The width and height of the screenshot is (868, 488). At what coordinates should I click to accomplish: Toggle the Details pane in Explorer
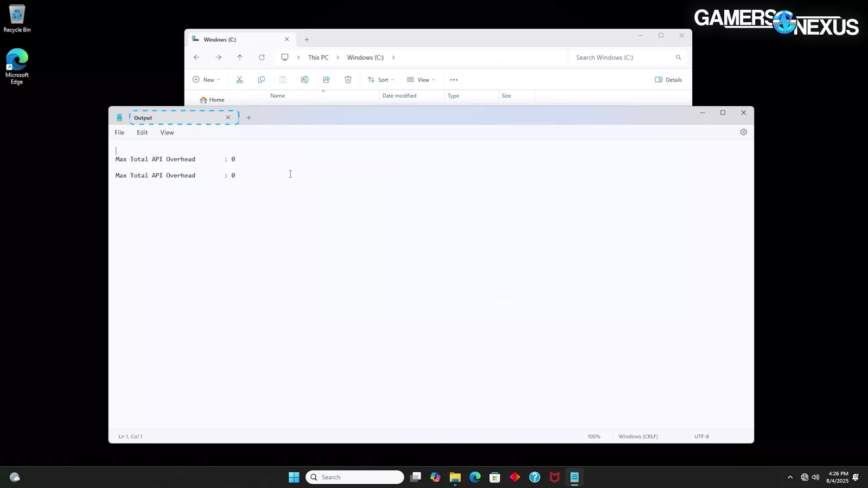click(668, 80)
